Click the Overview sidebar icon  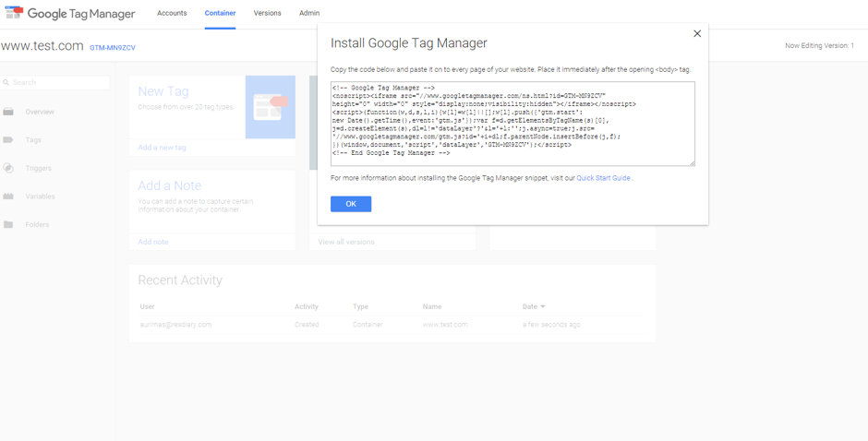8,112
